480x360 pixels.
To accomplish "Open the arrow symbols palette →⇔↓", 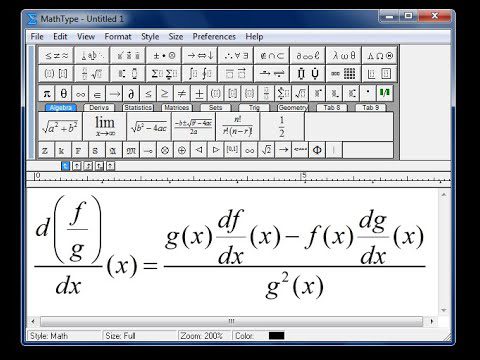I will pos(200,56).
